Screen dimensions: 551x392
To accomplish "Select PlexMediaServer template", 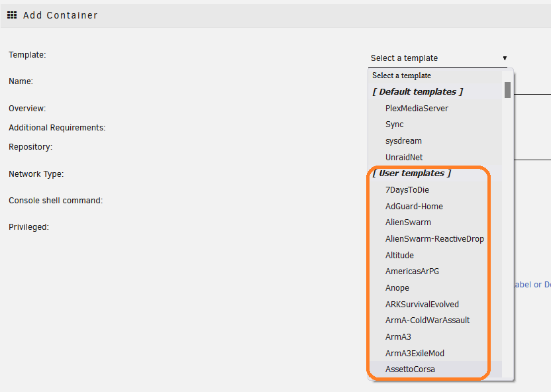I will (435, 108).
